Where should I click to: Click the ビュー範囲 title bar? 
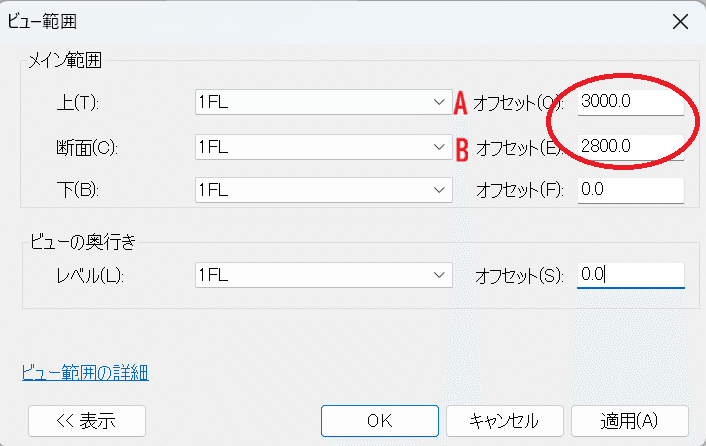pos(300,20)
